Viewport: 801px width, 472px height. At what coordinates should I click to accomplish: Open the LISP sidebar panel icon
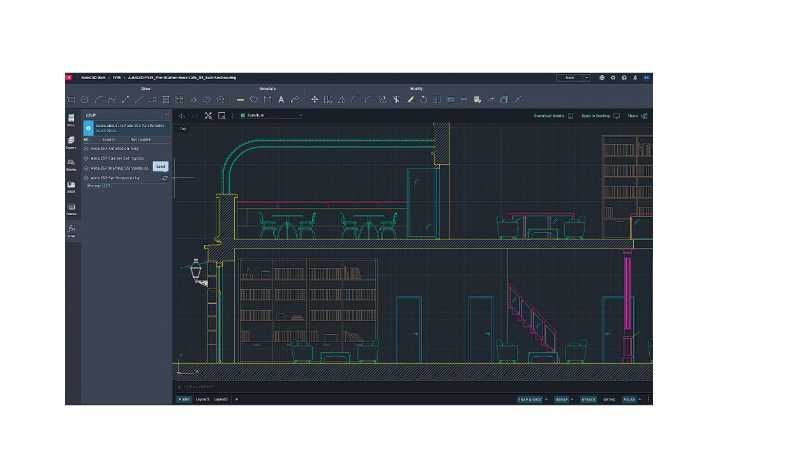[71, 231]
